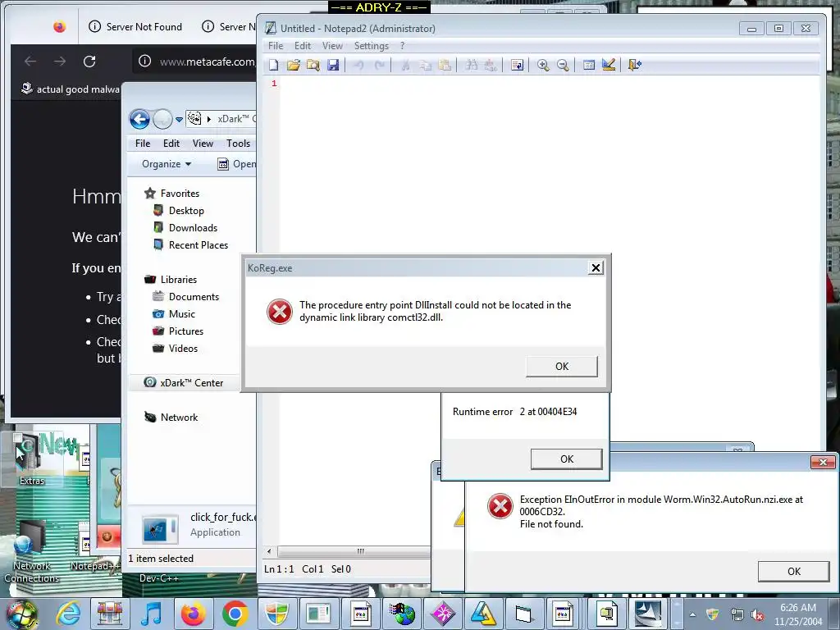
Task: Click the Redo icon in Notepad2 toolbar
Action: pos(379,65)
